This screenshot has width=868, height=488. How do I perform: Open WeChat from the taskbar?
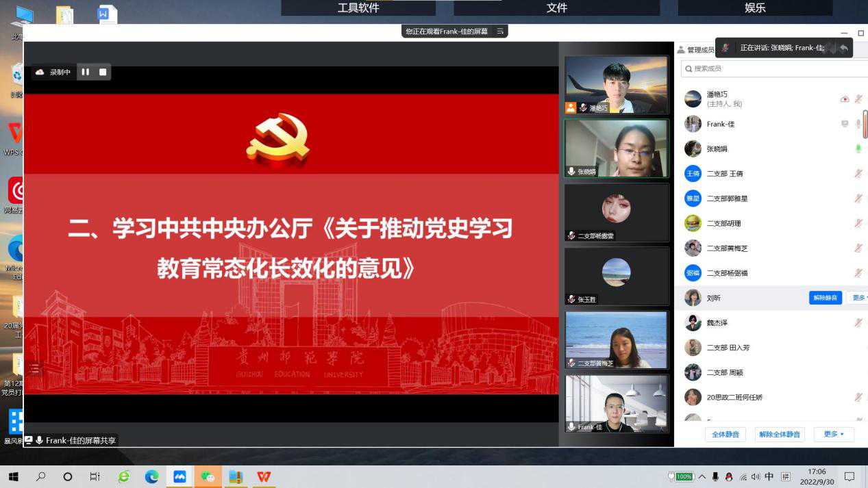point(208,476)
